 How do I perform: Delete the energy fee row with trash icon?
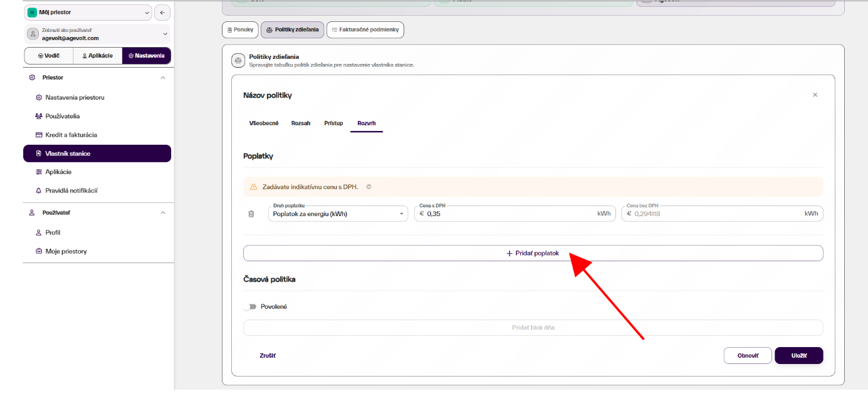pyautogui.click(x=251, y=214)
